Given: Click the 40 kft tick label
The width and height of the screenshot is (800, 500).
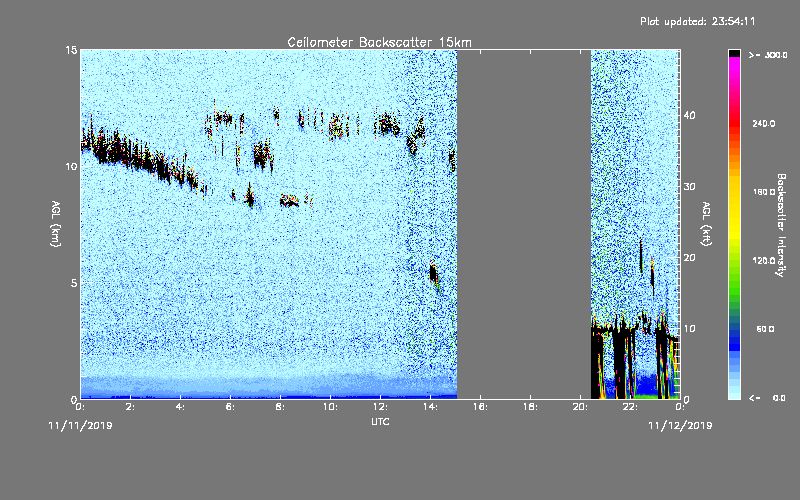Looking at the screenshot, I should pos(689,115).
